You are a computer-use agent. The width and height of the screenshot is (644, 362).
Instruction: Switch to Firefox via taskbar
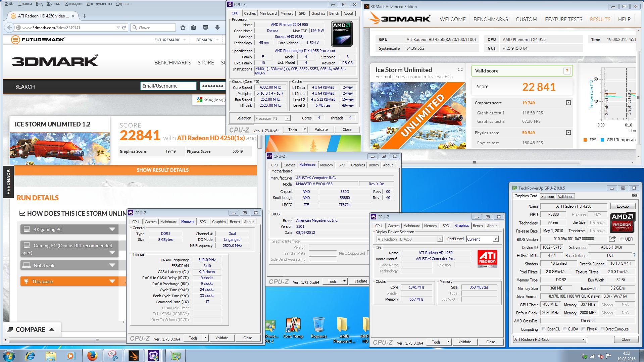[92, 355]
